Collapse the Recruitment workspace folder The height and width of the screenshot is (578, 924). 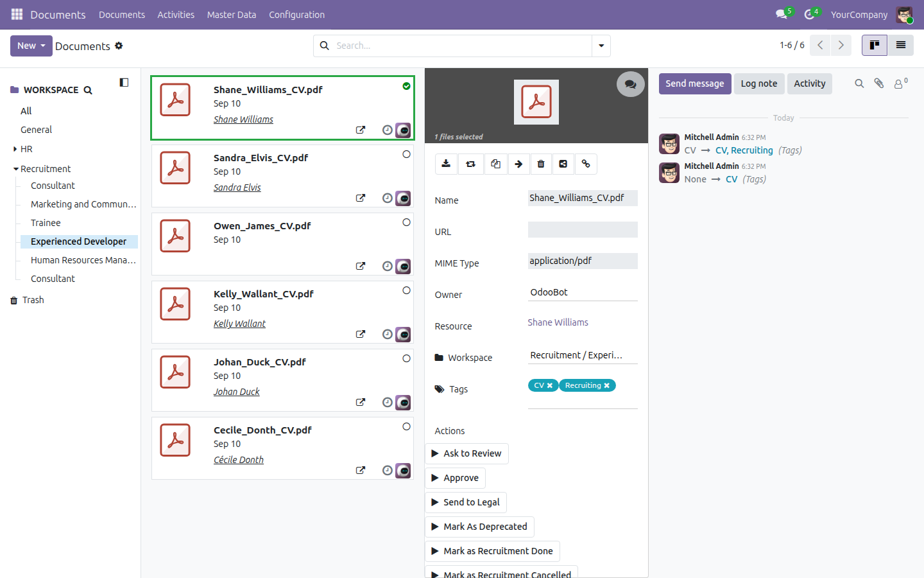[16, 169]
